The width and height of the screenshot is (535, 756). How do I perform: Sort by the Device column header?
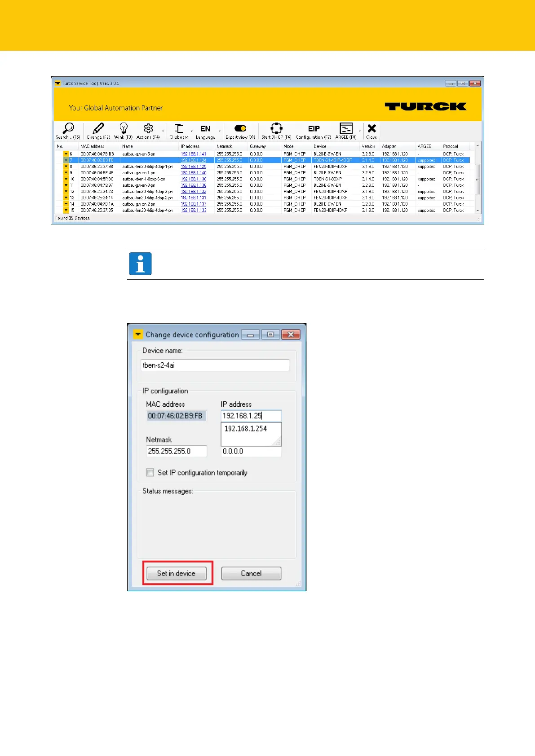tap(336, 146)
